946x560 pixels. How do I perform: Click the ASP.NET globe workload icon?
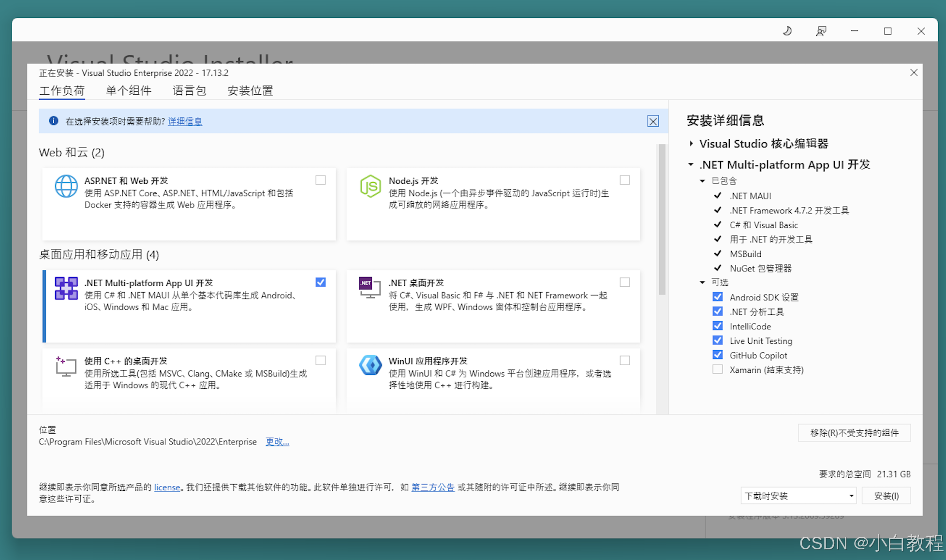coord(66,186)
